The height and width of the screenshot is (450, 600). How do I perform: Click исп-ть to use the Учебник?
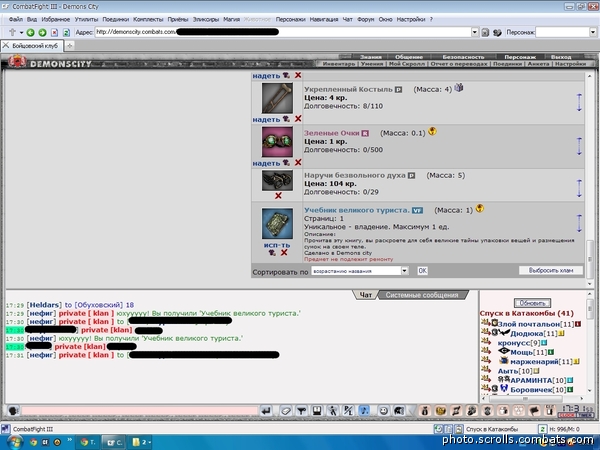[277, 245]
